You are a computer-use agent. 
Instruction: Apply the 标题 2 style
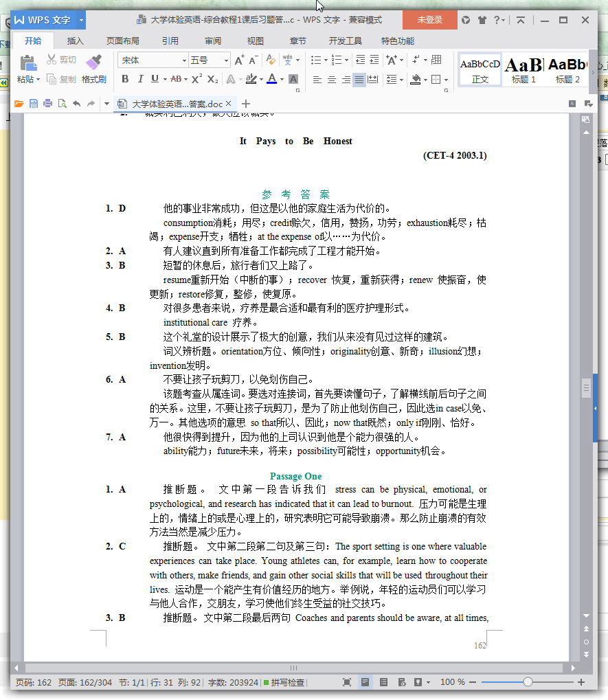[x=567, y=69]
